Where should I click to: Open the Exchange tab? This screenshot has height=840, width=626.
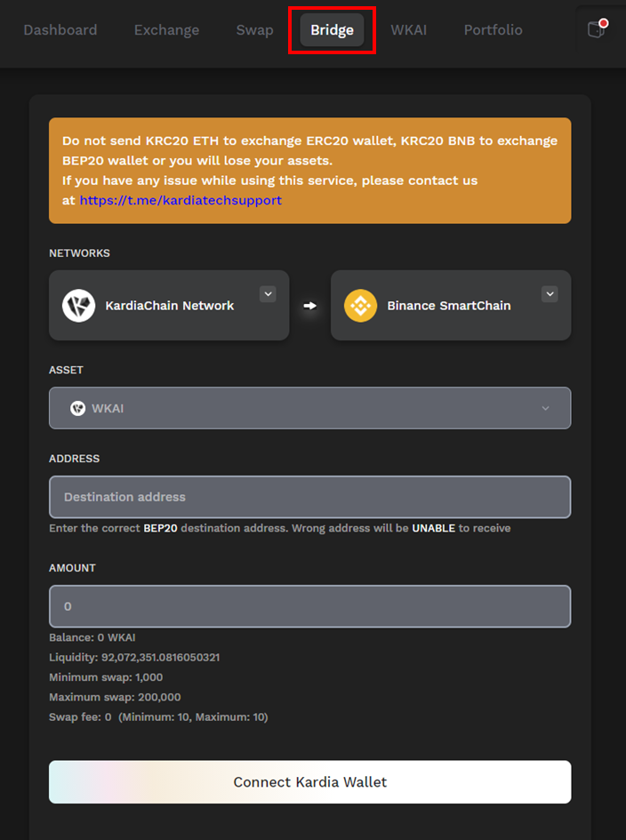pos(166,30)
